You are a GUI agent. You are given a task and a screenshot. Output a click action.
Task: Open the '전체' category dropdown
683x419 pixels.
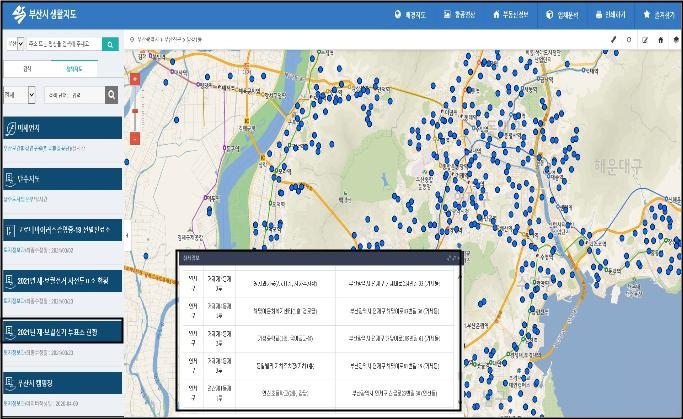coord(20,95)
